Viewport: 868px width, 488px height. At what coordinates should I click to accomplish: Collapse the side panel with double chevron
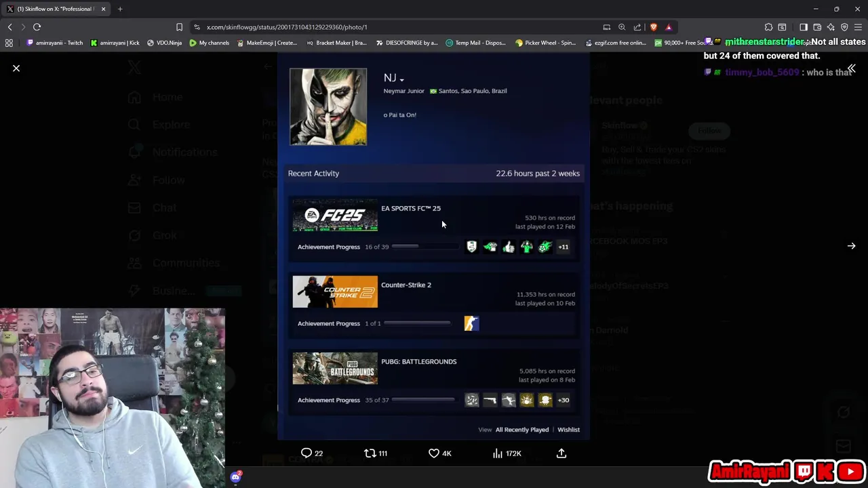[851, 69]
